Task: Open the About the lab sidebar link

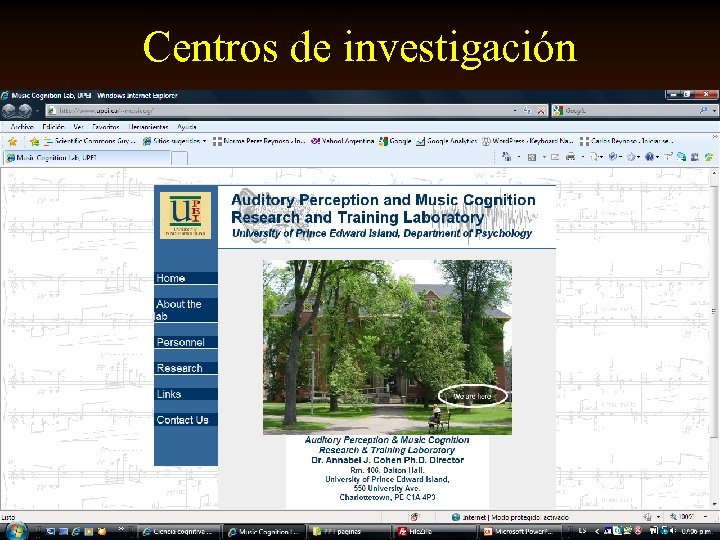Action: (186, 310)
